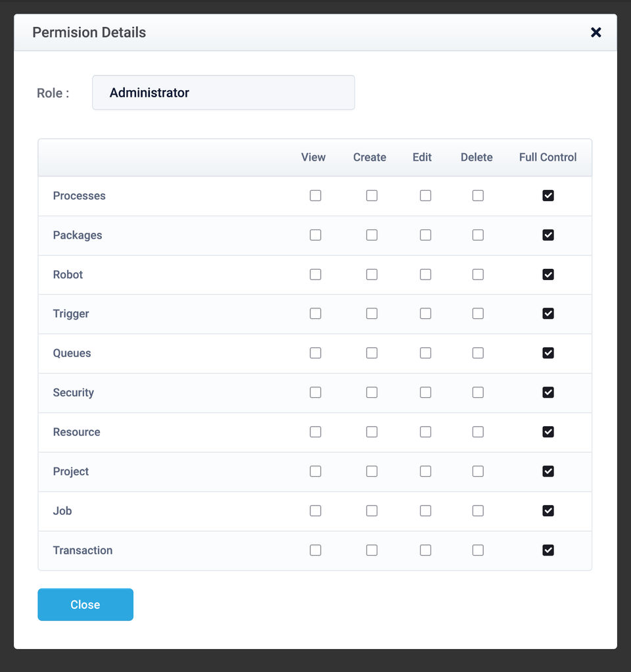Enable Delete permission for Packages
The height and width of the screenshot is (672, 631).
(x=478, y=235)
